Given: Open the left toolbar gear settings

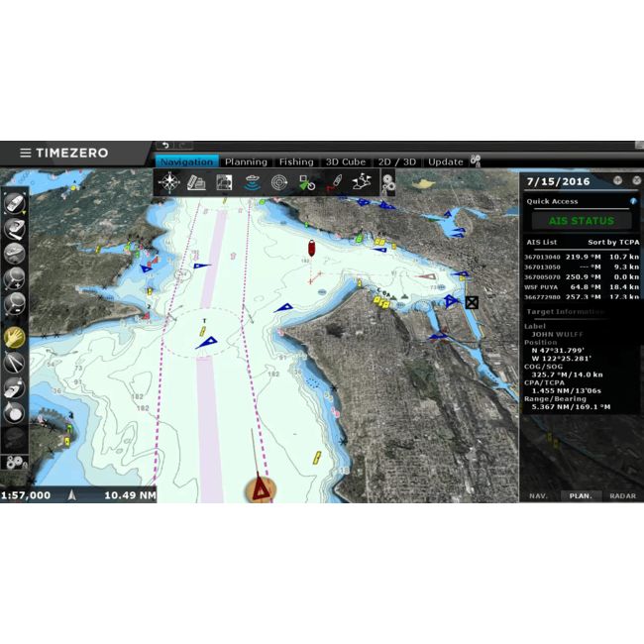Looking at the screenshot, I should [x=14, y=462].
